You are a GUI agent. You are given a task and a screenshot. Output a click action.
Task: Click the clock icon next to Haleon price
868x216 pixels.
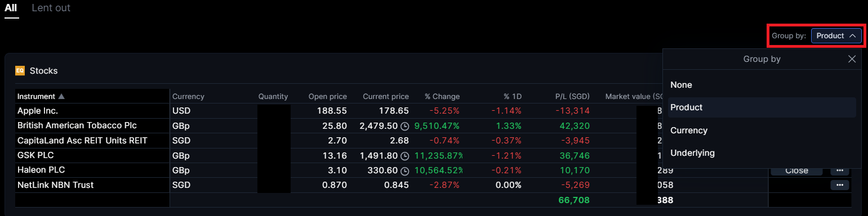pos(404,170)
